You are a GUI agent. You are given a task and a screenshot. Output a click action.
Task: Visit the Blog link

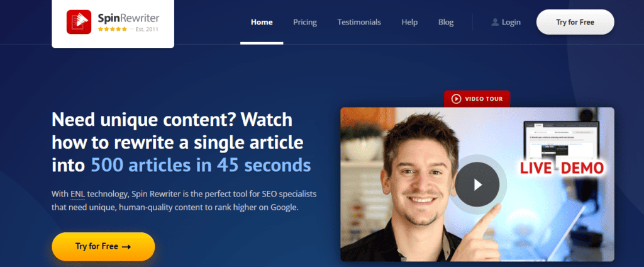(x=446, y=22)
